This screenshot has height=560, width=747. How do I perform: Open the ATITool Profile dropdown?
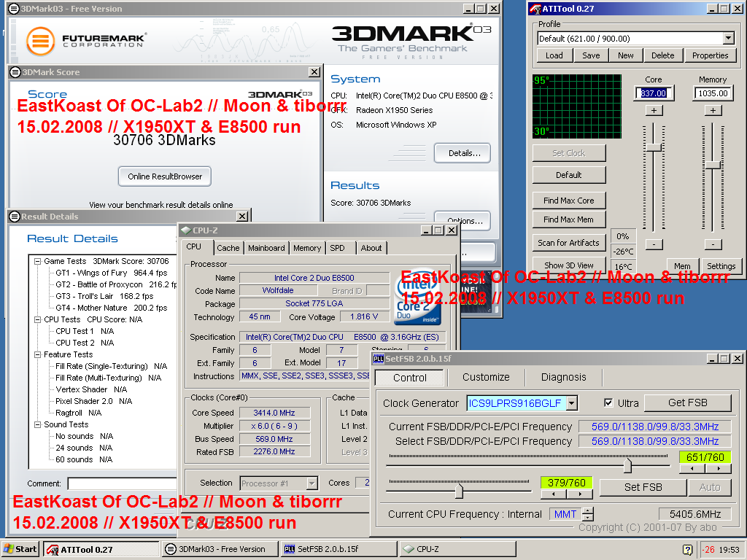pyautogui.click(x=729, y=39)
